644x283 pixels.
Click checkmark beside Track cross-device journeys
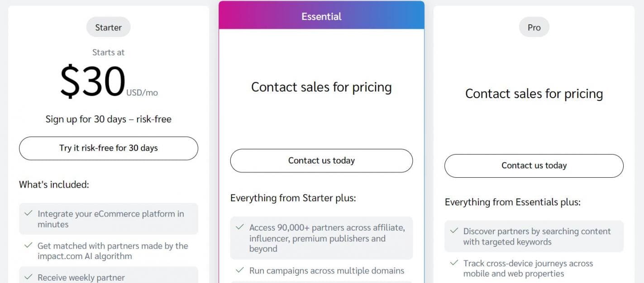pos(454,263)
